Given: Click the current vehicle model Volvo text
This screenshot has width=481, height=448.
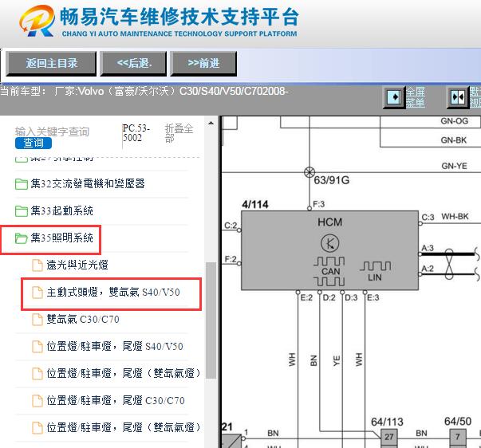Looking at the screenshot, I should click(144, 91).
